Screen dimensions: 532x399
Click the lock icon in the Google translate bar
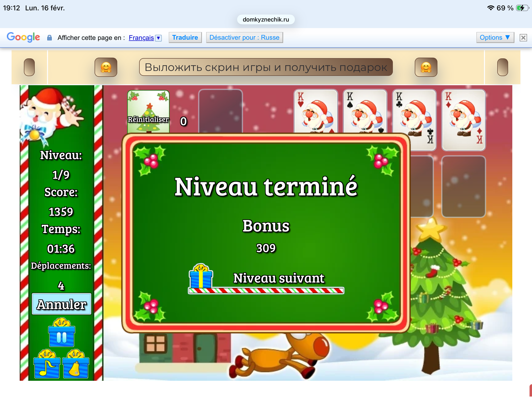[50, 38]
